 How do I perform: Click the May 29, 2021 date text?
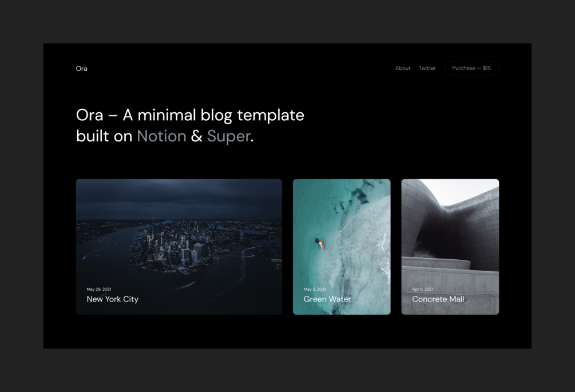pos(98,290)
